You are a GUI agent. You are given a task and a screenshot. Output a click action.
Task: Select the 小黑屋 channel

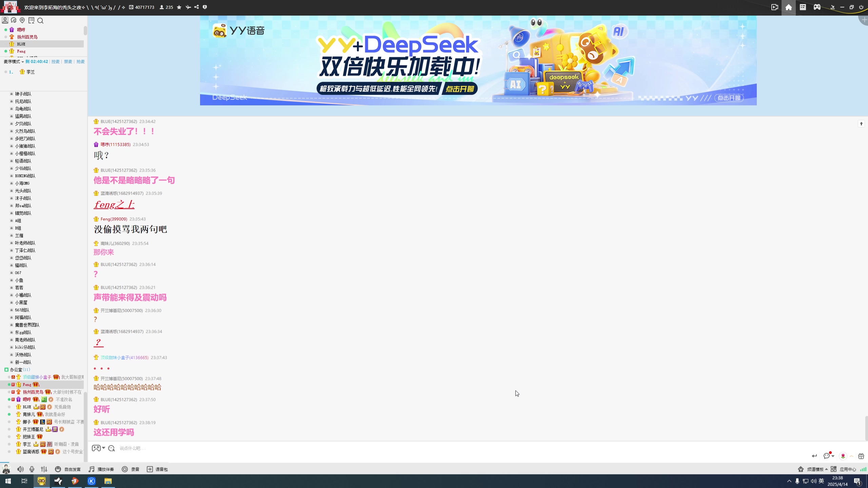click(21, 303)
